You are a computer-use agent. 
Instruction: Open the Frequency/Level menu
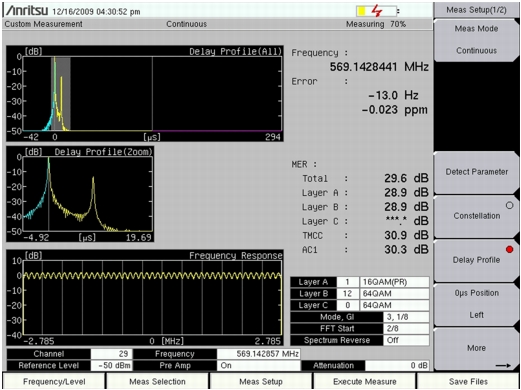tap(54, 381)
